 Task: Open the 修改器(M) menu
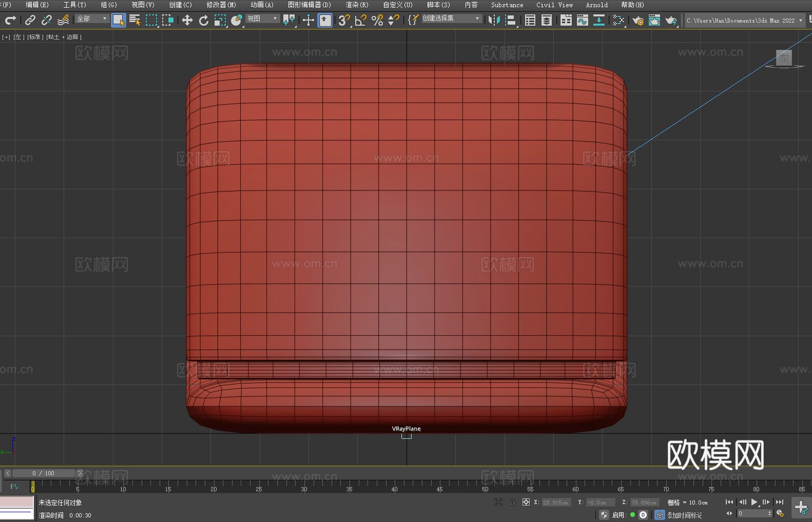pos(221,5)
